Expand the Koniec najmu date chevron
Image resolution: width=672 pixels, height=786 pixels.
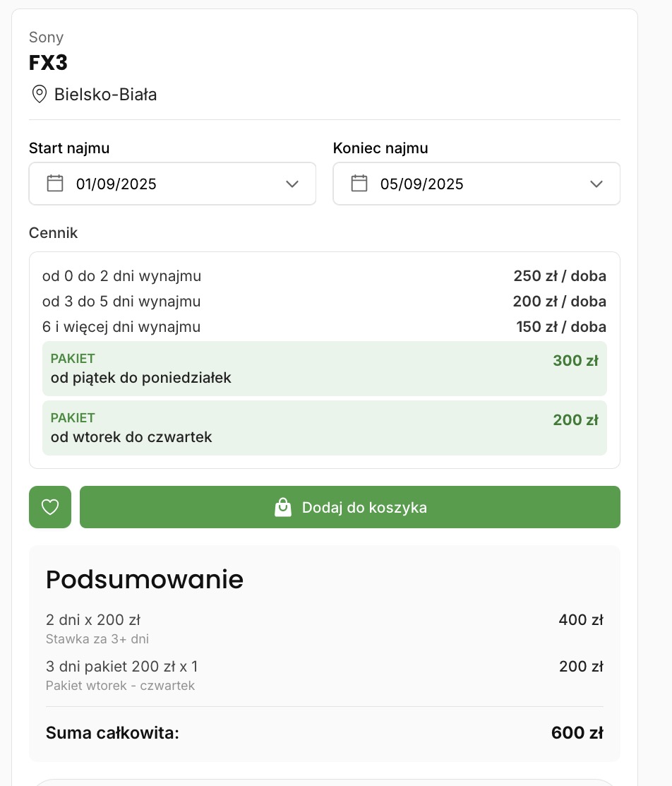point(596,184)
